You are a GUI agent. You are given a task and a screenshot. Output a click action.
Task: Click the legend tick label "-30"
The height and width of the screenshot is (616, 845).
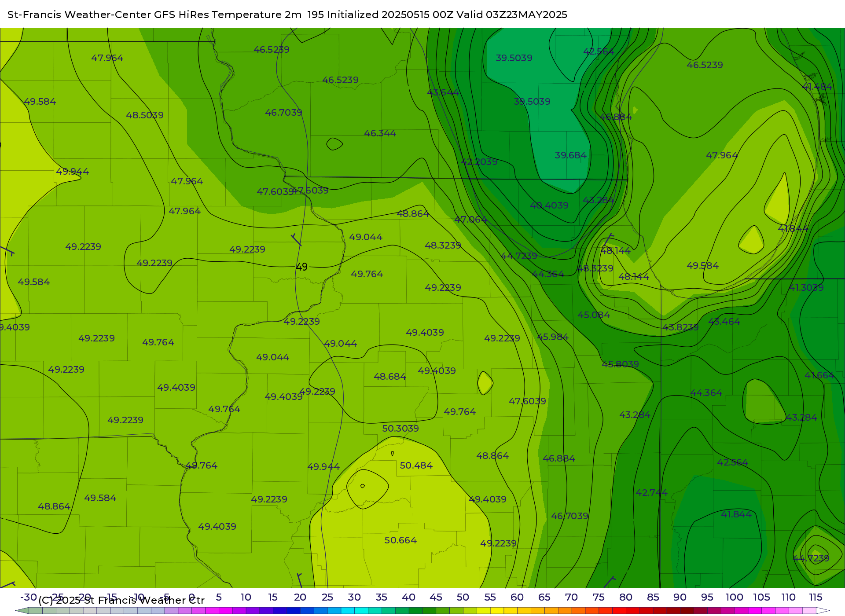tap(29, 597)
